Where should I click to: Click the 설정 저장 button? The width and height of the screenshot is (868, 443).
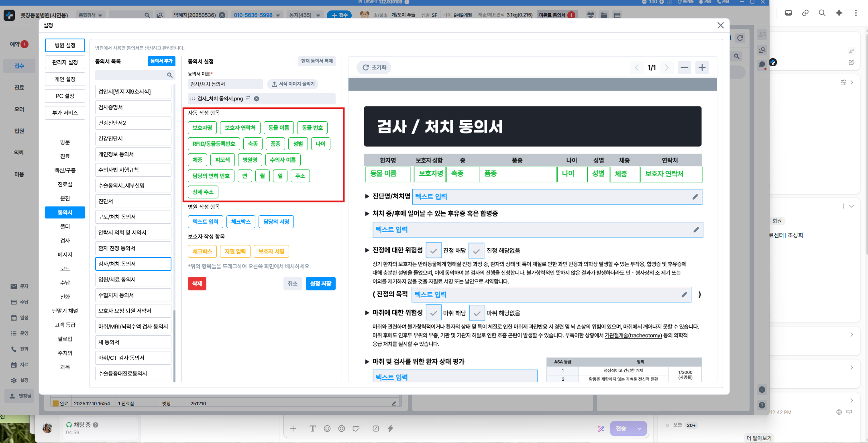[320, 284]
